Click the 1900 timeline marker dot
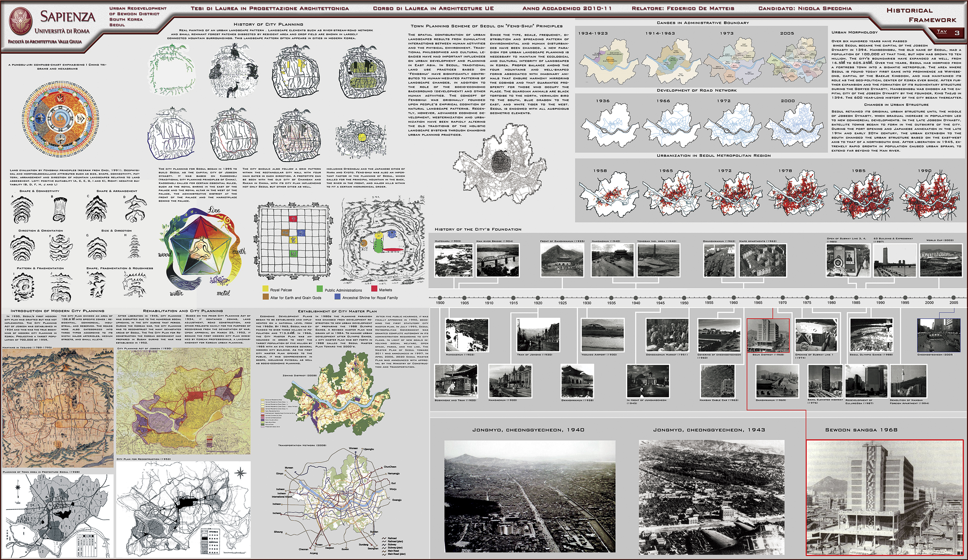 click(x=440, y=298)
